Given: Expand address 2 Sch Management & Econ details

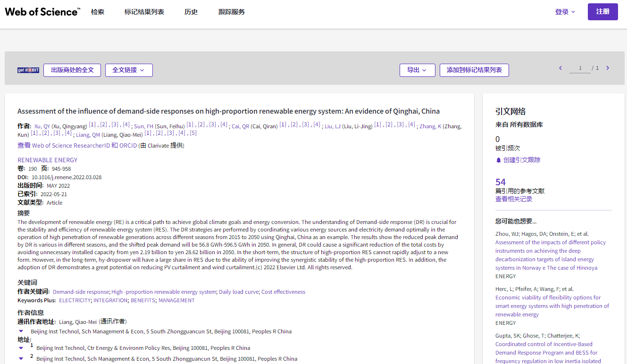Looking at the screenshot, I should click(x=21, y=359).
